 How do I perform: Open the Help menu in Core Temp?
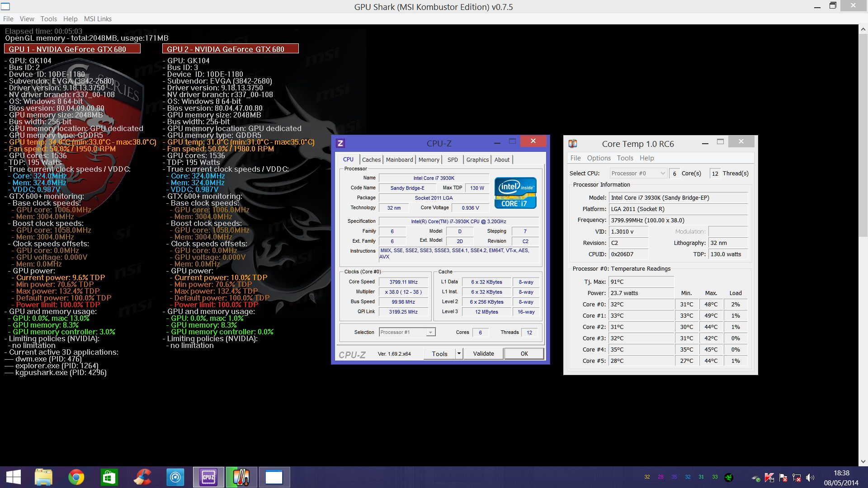click(646, 158)
